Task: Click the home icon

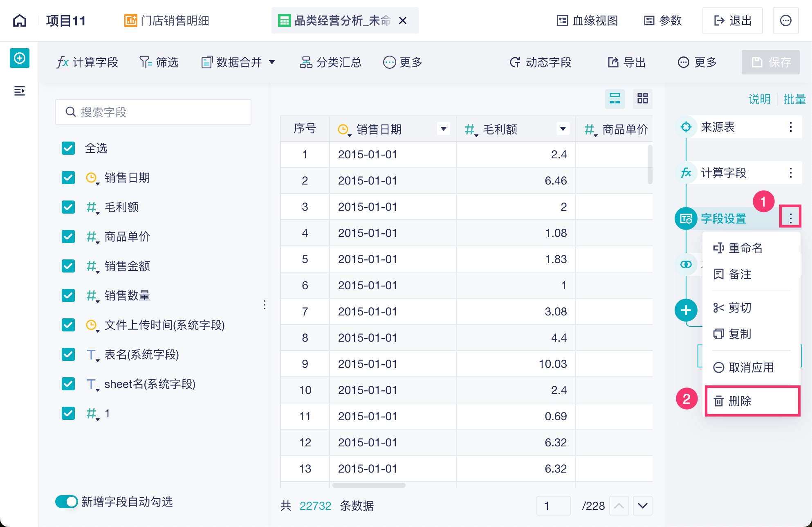Action: (20, 20)
